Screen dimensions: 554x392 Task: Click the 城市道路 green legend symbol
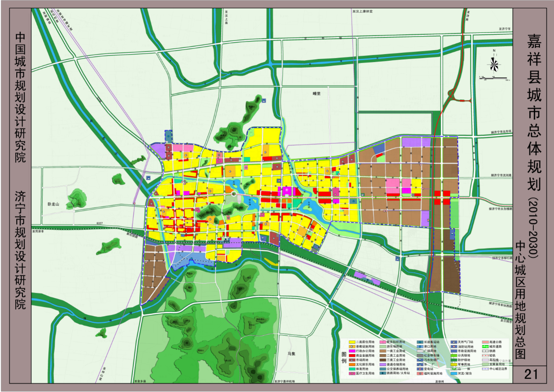click(485, 346)
